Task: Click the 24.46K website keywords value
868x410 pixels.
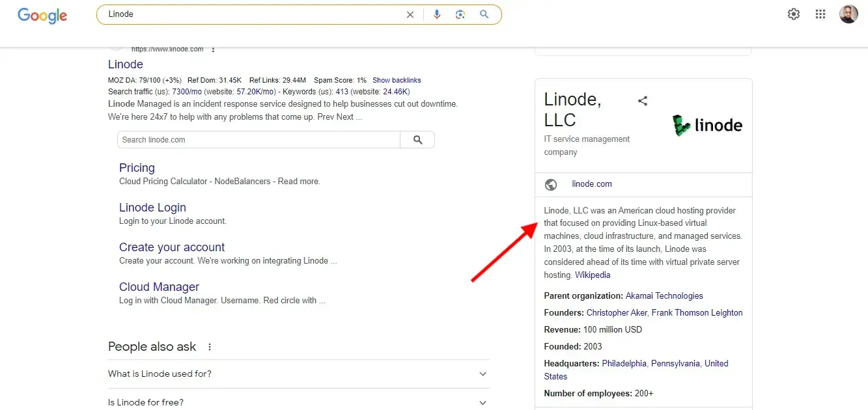Action: [x=396, y=92]
